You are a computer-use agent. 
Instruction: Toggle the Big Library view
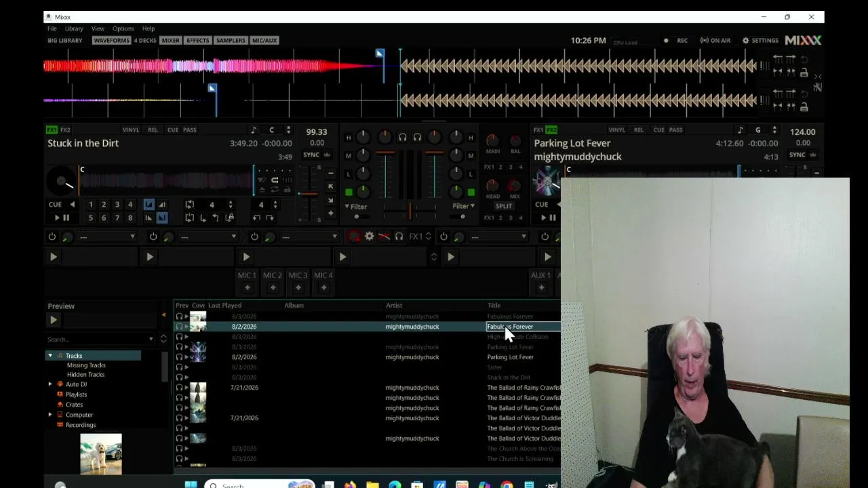(x=65, y=41)
